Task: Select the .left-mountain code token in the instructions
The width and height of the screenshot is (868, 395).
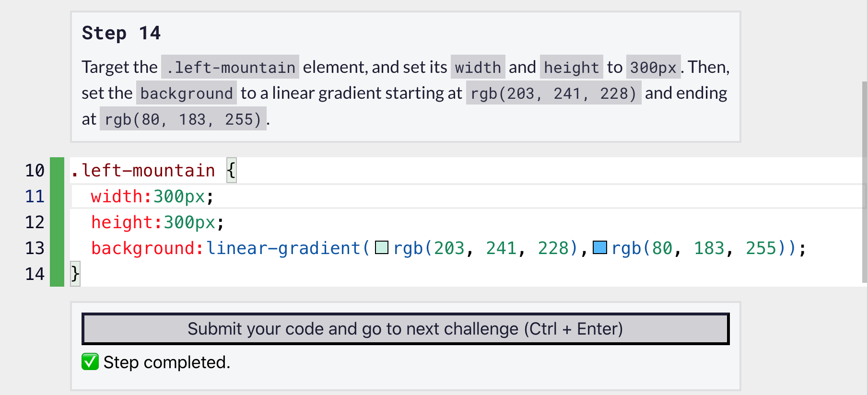Action: (x=229, y=67)
